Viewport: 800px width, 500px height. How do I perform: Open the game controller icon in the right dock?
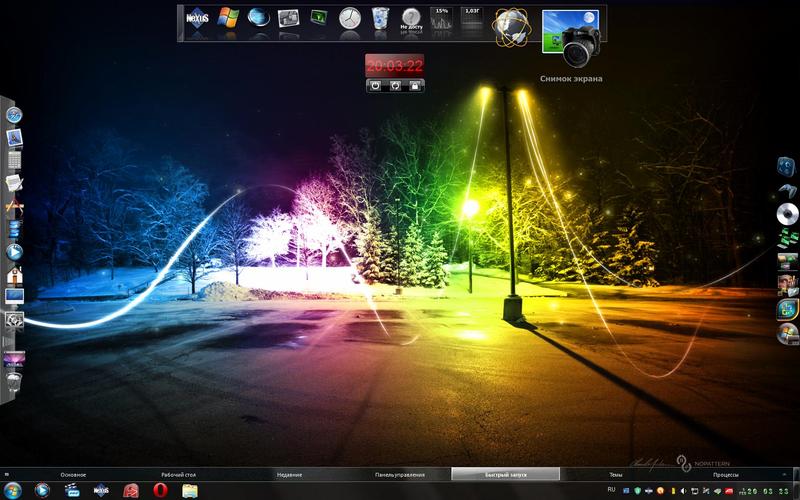pyautogui.click(x=787, y=190)
